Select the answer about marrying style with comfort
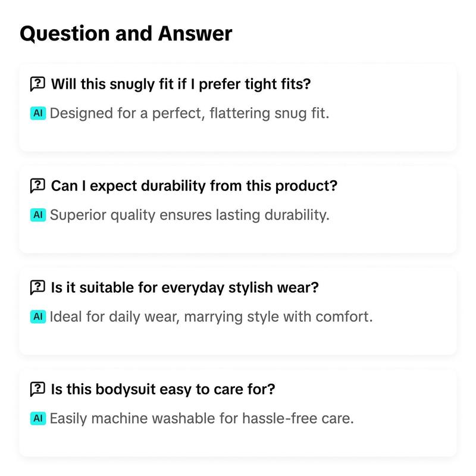The height and width of the screenshot is (476, 476). 211,317
